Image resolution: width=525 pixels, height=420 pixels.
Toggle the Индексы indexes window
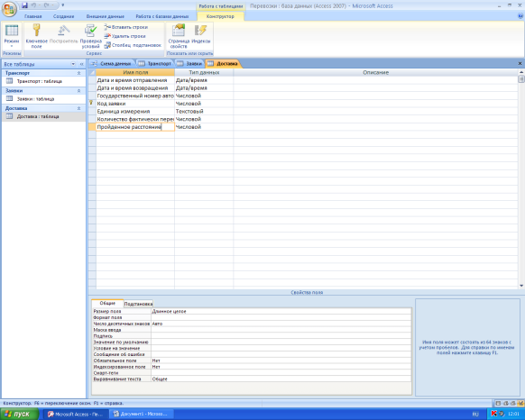(201, 33)
